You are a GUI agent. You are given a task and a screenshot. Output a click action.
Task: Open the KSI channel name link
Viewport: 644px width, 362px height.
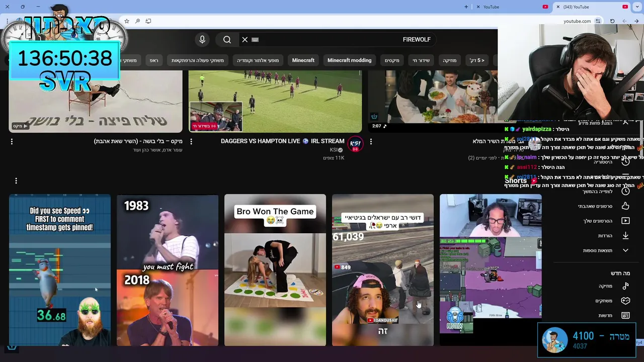(334, 150)
